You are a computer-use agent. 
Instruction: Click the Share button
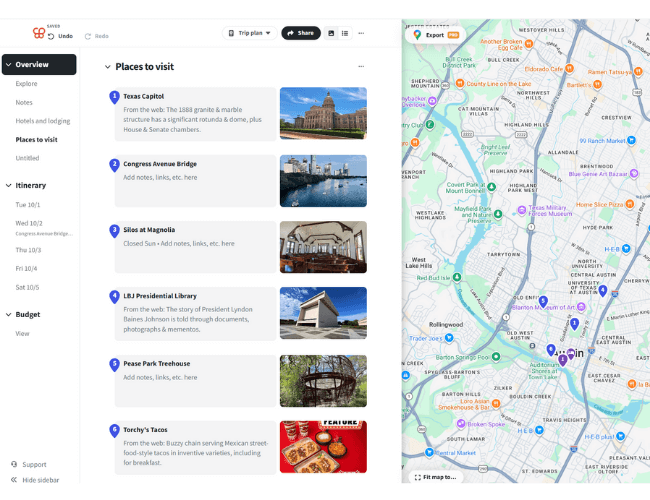[300, 33]
